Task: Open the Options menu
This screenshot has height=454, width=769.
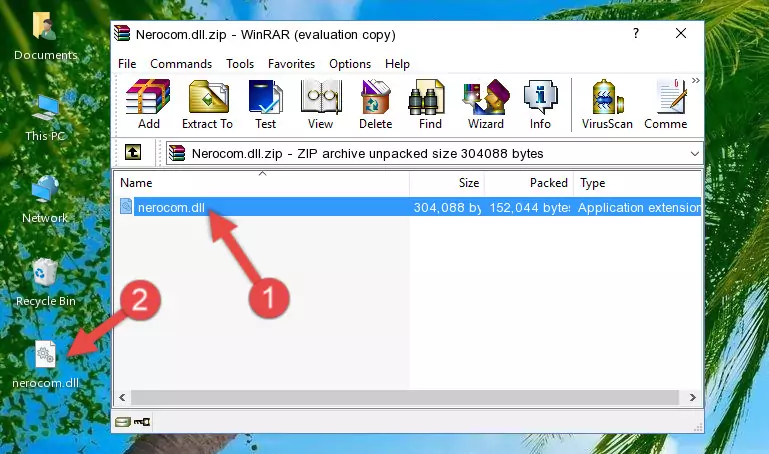Action: 350,64
